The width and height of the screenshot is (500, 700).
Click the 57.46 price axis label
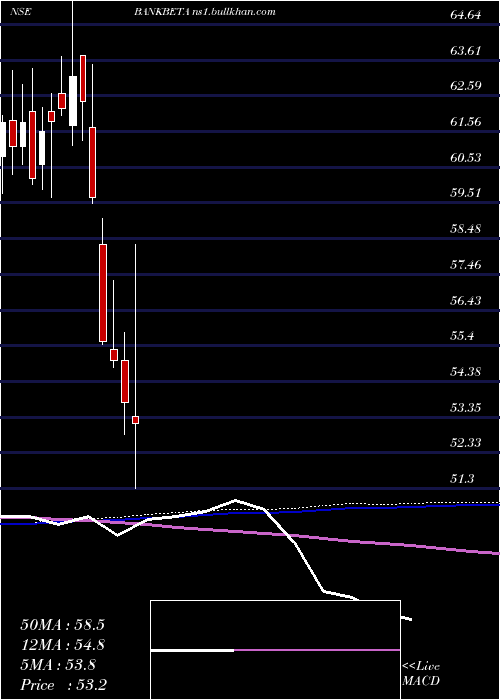[x=465, y=265]
